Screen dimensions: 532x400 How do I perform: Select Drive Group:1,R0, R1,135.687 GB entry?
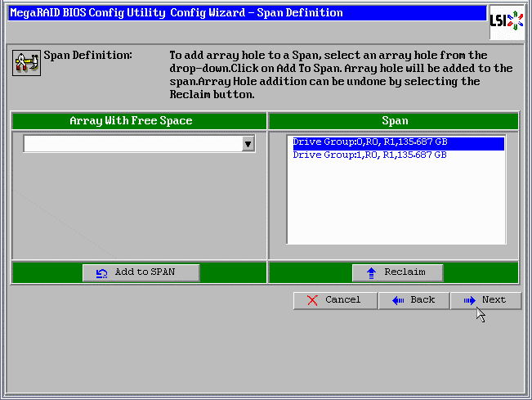tap(398, 155)
